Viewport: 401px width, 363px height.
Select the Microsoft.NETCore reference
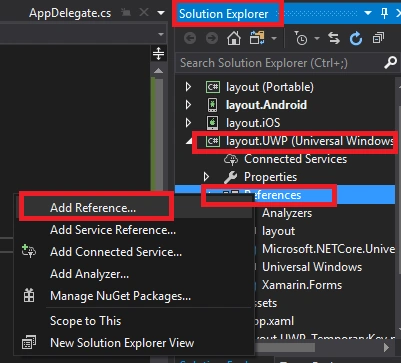(x=328, y=249)
